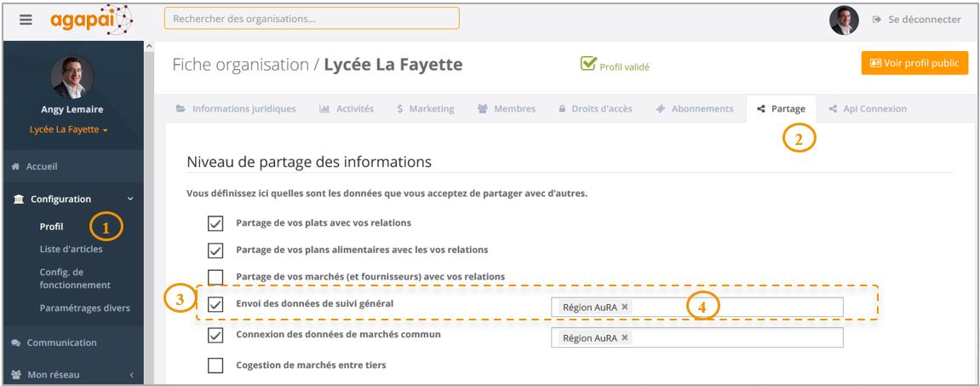Open Lycée La Fayette organisation dropdown
This screenshot has width=980, height=386.
click(69, 130)
